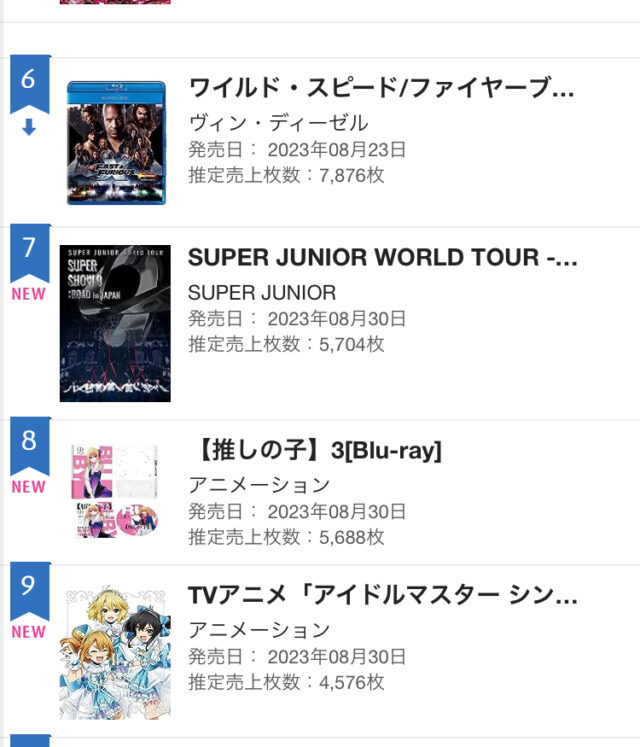Click the pink NEW label under rank 8
Viewport: 640px width, 747px height.
coord(29,487)
